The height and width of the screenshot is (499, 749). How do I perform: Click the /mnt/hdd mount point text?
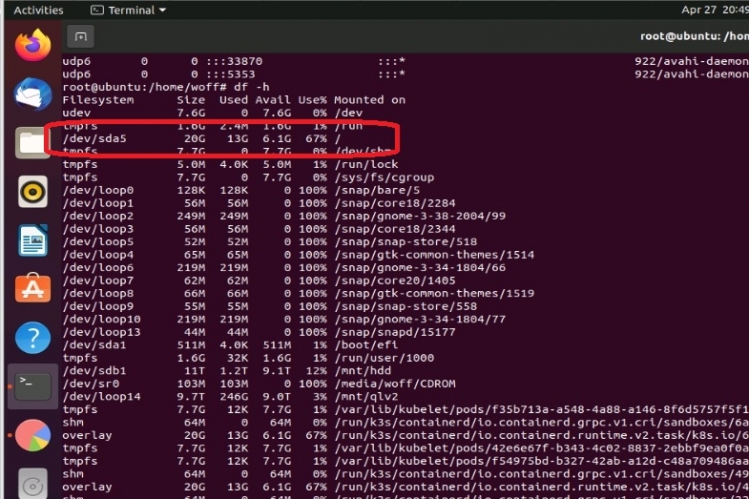coord(363,371)
